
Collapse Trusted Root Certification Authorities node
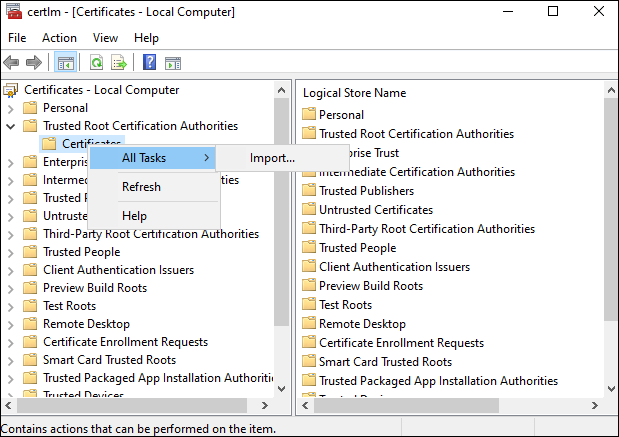pos(11,126)
